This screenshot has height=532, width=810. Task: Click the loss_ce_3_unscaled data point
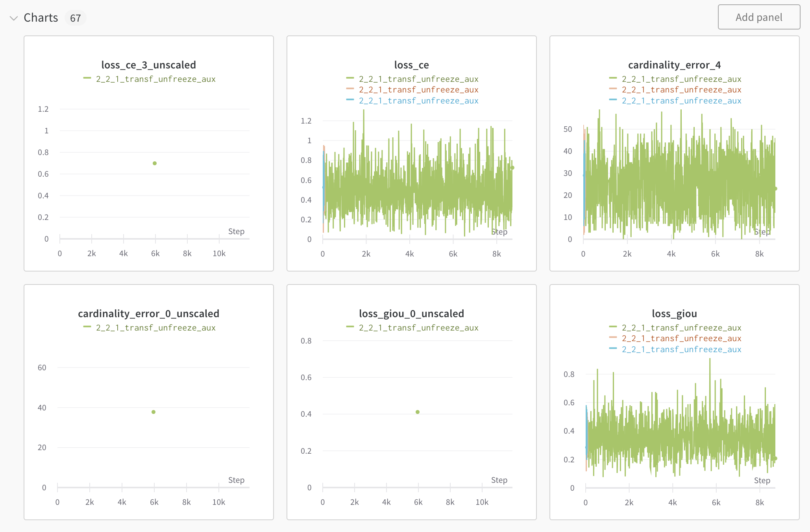coord(155,163)
